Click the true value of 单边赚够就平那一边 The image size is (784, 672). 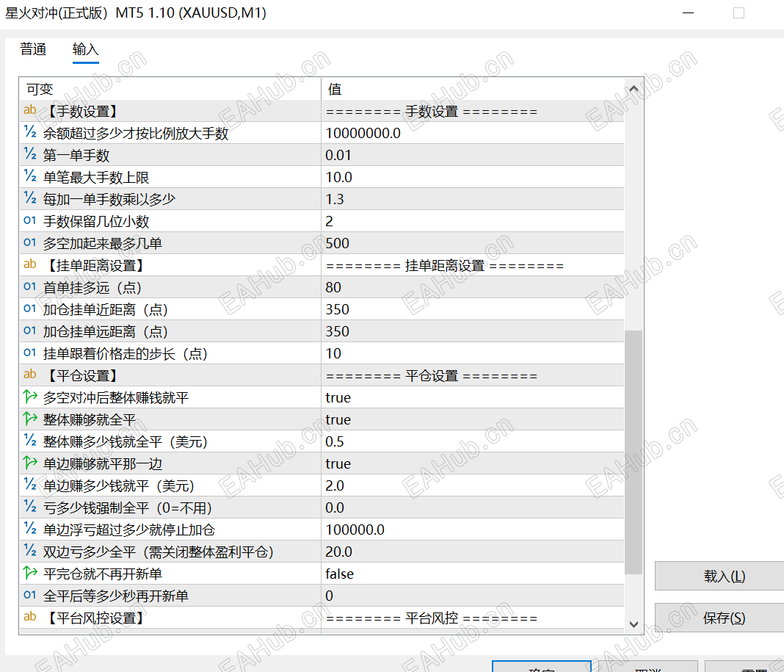[338, 464]
